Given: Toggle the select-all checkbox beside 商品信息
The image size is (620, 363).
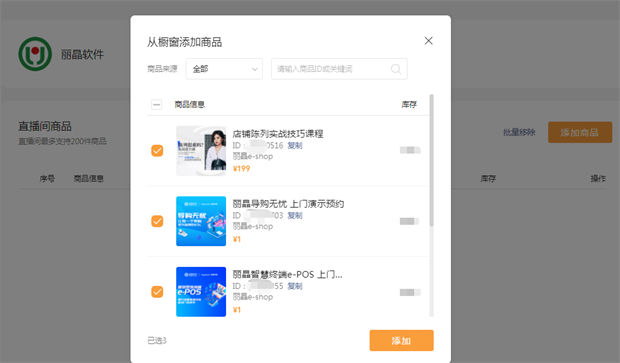Looking at the screenshot, I should (x=157, y=104).
